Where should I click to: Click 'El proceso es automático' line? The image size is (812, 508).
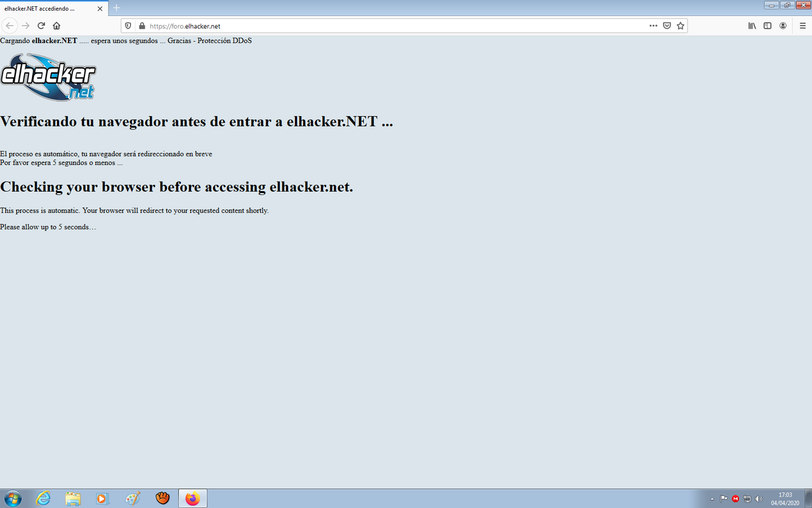(106, 154)
